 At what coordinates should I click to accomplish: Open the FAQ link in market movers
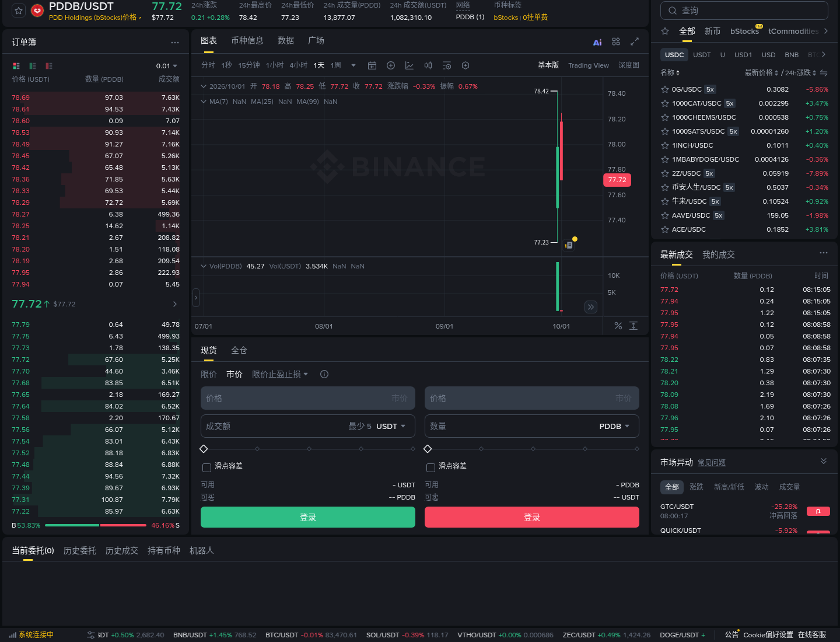coord(712,462)
